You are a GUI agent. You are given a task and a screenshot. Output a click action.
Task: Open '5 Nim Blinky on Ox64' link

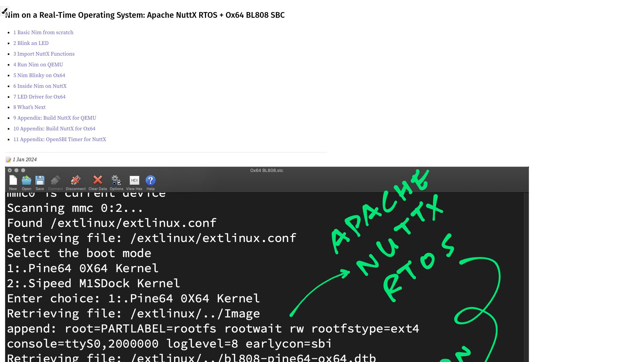[x=39, y=75]
